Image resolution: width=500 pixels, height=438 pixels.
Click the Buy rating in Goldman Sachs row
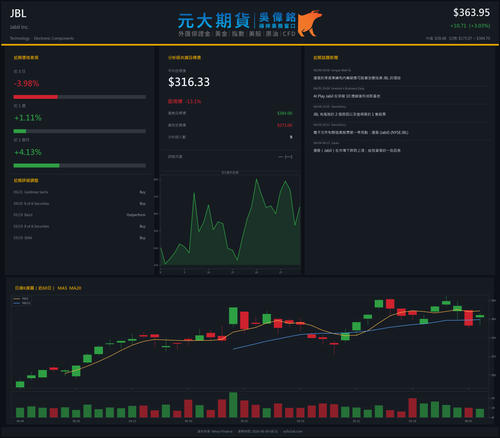[143, 192]
